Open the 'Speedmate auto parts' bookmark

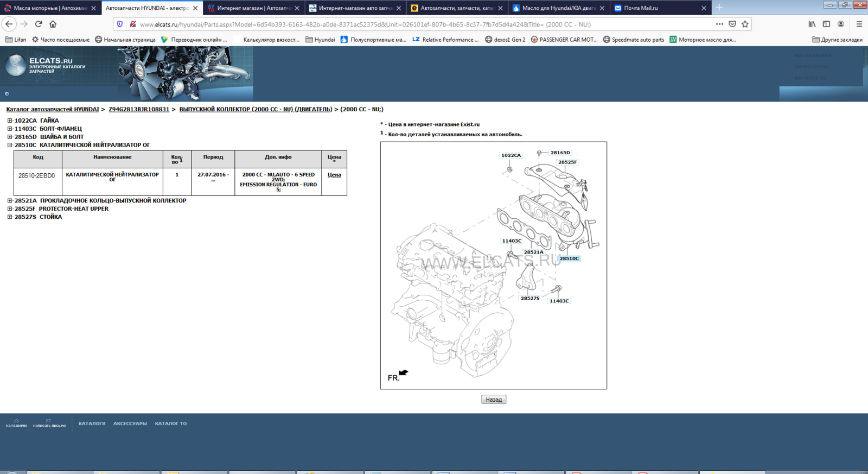point(634,40)
